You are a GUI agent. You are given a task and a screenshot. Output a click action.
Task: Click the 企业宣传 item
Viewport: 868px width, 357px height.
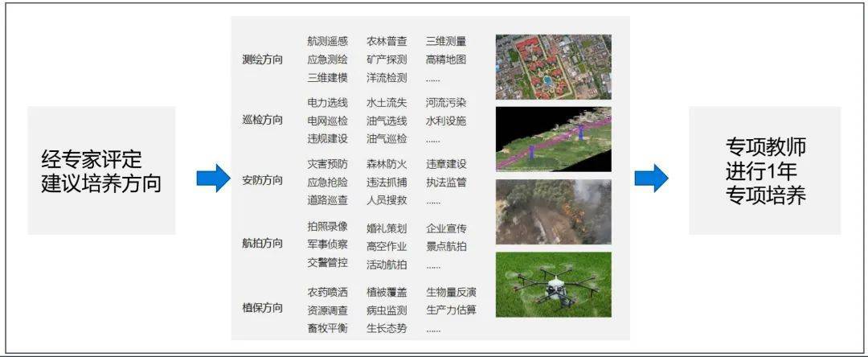[446, 228]
